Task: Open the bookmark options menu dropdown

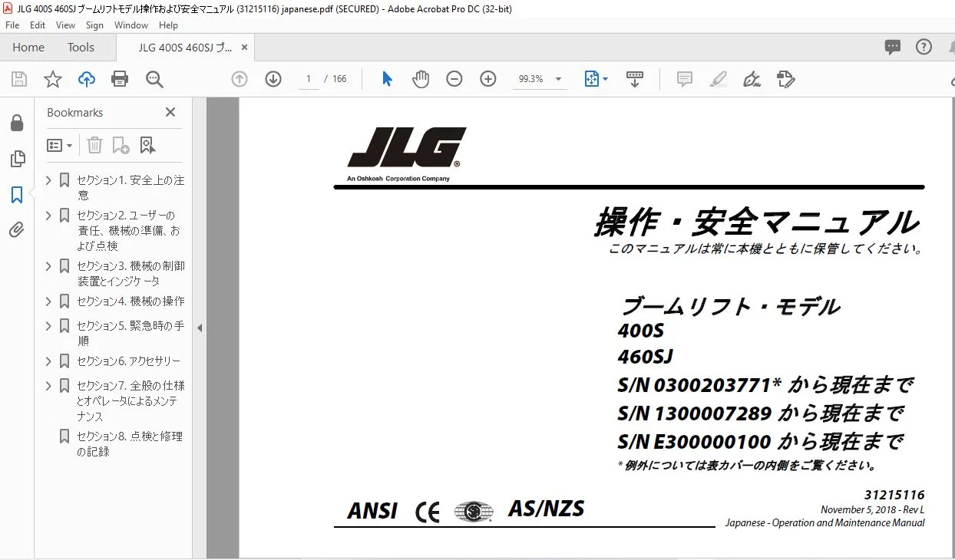Action: coord(59,145)
